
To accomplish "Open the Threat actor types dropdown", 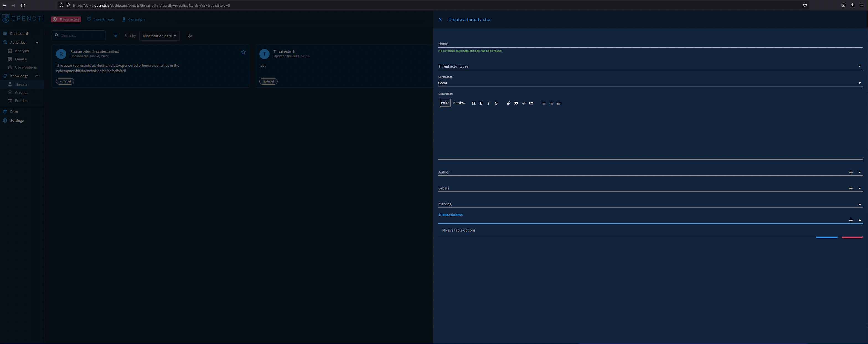I will pos(860,66).
